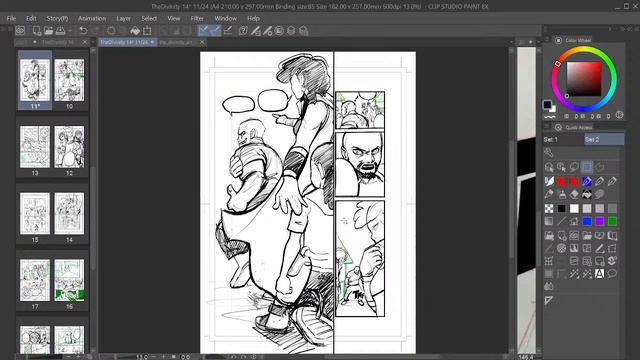Choose the green color swatch in Quick Access
The image size is (640, 360).
tap(612, 221)
